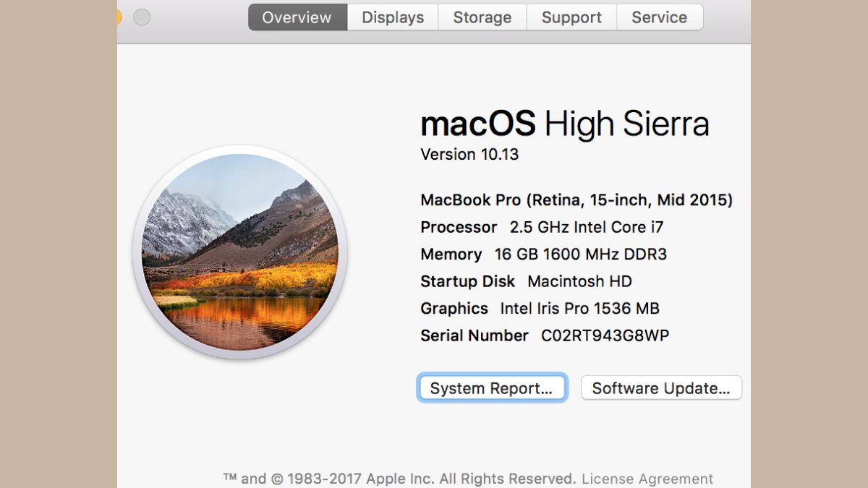Viewport: 868px width, 488px height.
Task: Click the MacBook Pro model line
Action: click(576, 200)
